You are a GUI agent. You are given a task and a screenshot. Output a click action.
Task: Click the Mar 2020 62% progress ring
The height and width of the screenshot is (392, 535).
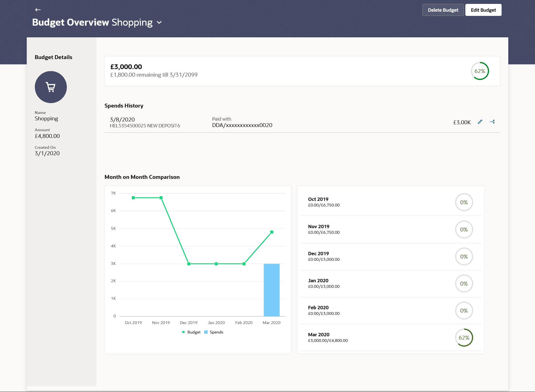click(x=464, y=338)
